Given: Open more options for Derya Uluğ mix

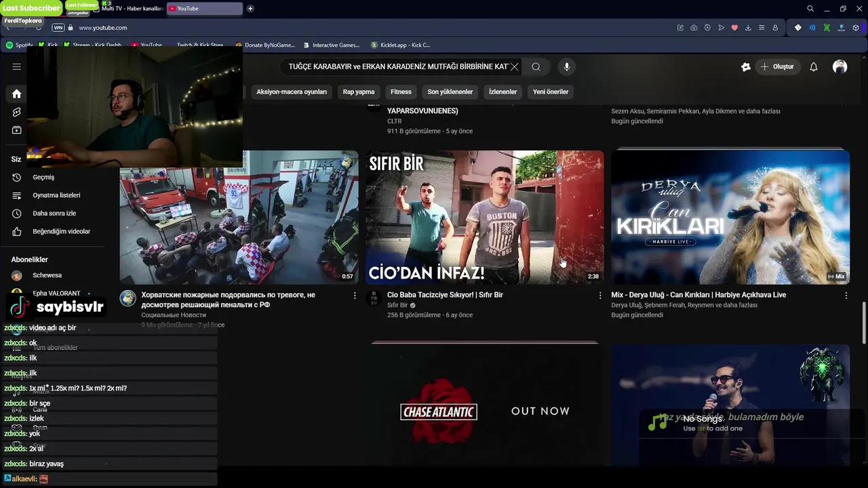Looking at the screenshot, I should coord(846,296).
